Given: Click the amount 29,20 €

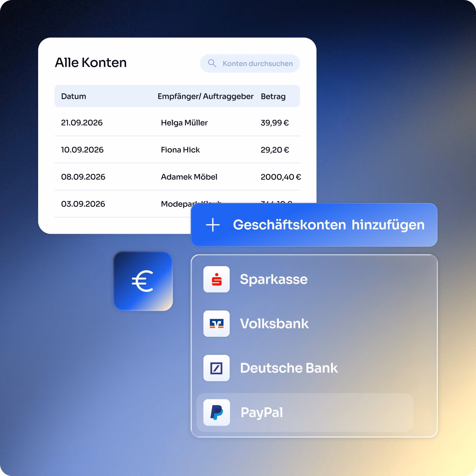Looking at the screenshot, I should (x=275, y=150).
